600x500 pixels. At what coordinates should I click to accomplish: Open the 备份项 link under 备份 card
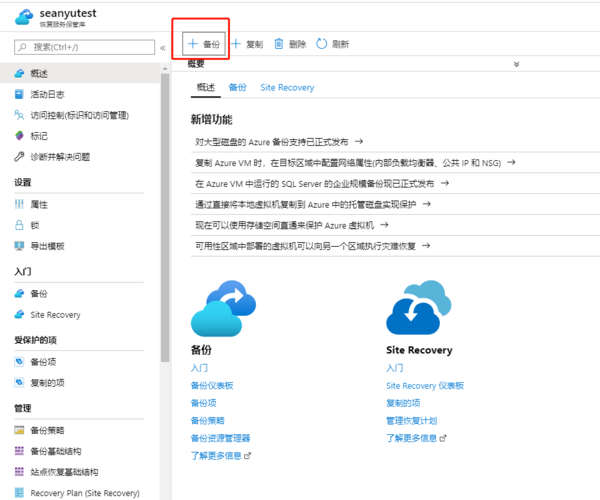(204, 403)
